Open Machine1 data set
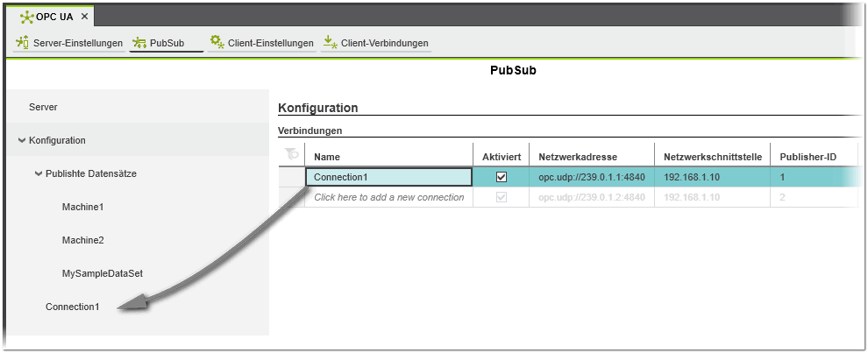Viewport: 868px width, 353px height. pyautogui.click(x=82, y=207)
